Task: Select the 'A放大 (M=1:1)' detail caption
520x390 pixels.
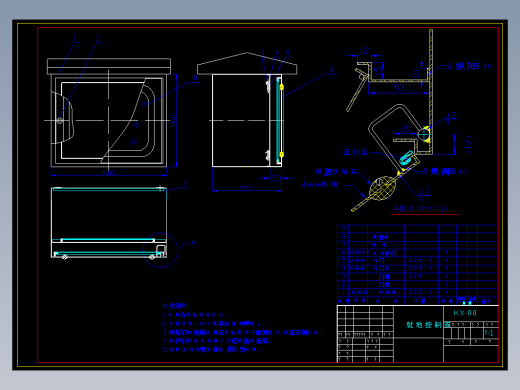Action: pos(421,208)
